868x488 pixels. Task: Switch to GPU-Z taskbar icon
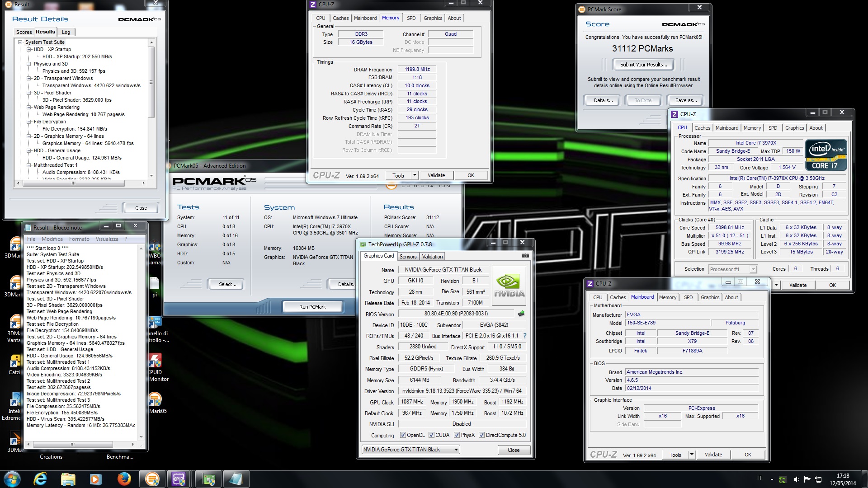[x=208, y=479]
